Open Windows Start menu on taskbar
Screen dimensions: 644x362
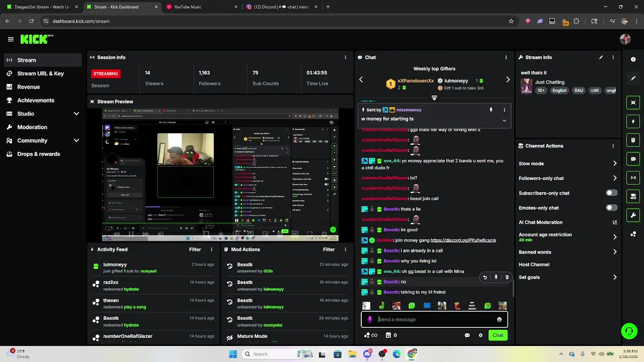[233, 354]
